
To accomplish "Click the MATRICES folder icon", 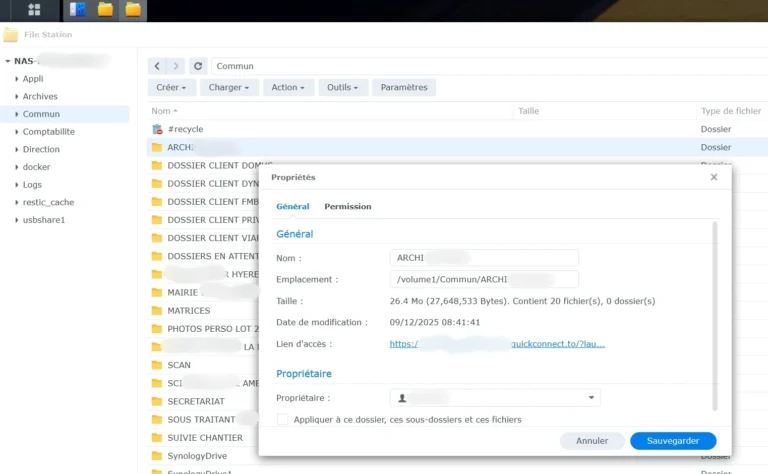I will coord(157,310).
